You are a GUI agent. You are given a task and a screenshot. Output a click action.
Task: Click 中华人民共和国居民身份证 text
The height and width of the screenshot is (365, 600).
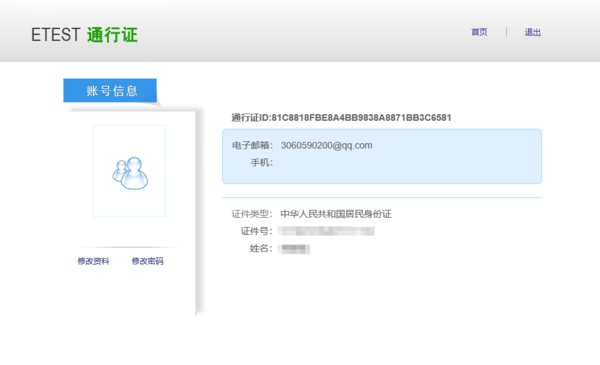[336, 214]
